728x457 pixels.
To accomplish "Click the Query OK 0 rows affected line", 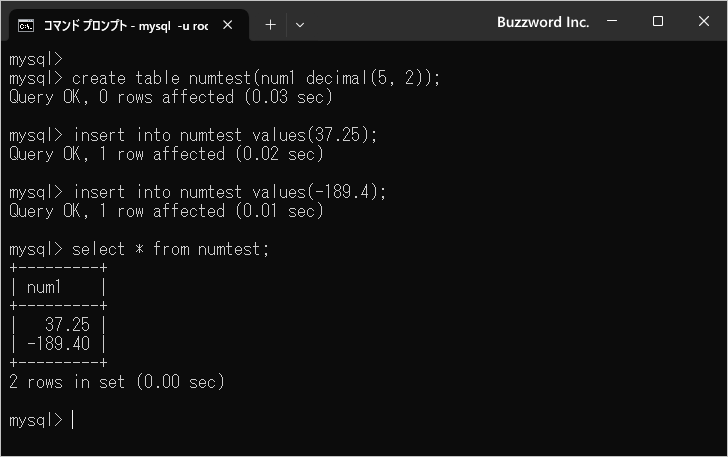I will (x=171, y=97).
